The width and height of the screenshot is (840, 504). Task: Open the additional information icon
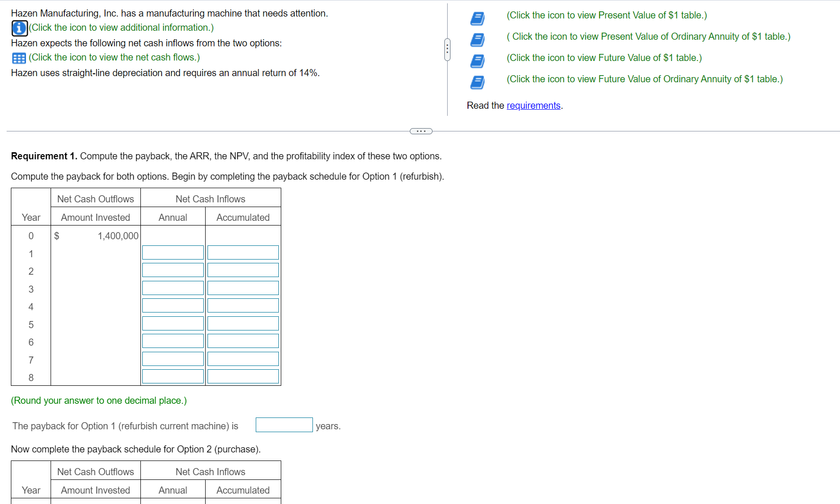(x=19, y=28)
